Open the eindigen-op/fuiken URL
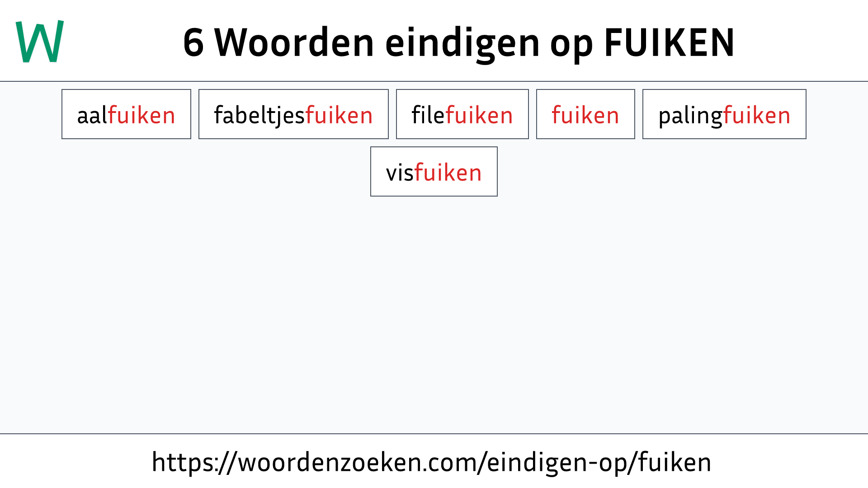 click(434, 462)
